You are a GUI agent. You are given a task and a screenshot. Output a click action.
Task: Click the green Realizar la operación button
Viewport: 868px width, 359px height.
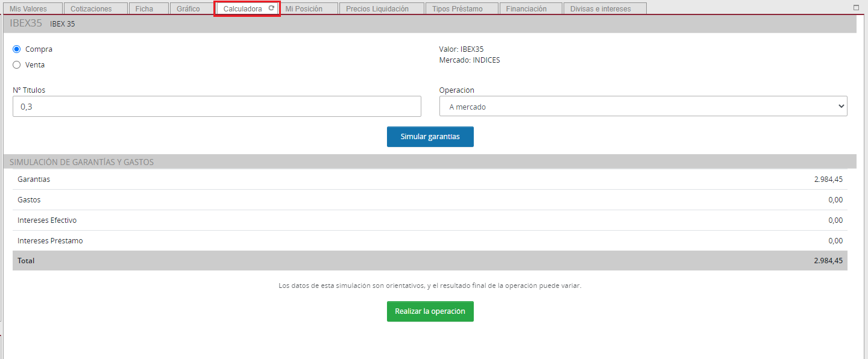point(430,311)
